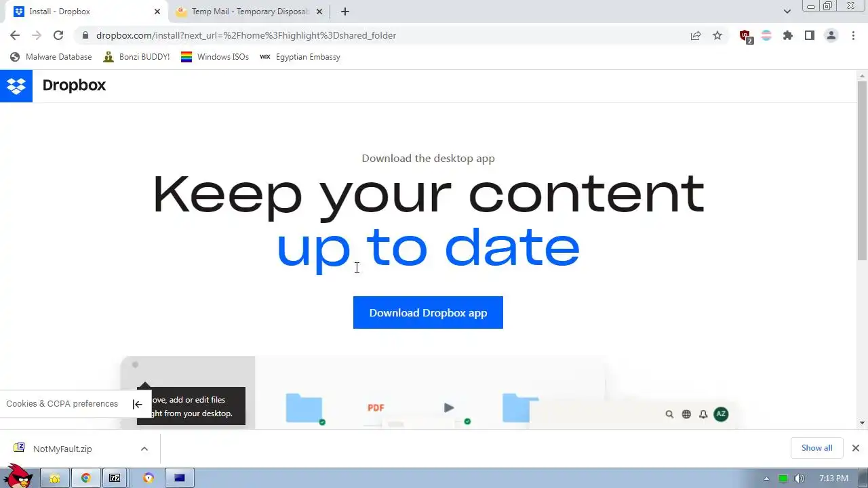Open Chrome's three-dot menu
868x488 pixels.
point(853,35)
